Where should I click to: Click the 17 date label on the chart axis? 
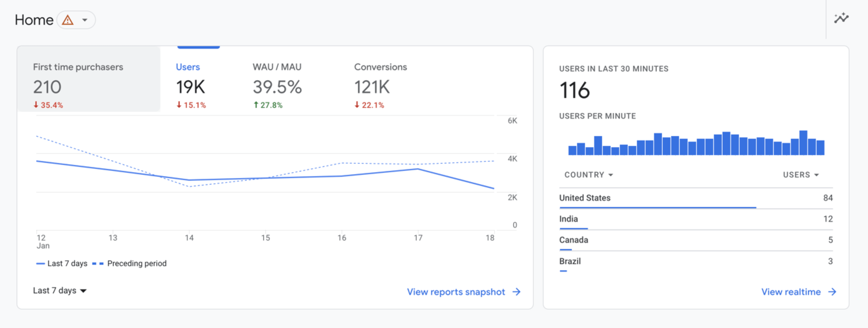pyautogui.click(x=418, y=238)
